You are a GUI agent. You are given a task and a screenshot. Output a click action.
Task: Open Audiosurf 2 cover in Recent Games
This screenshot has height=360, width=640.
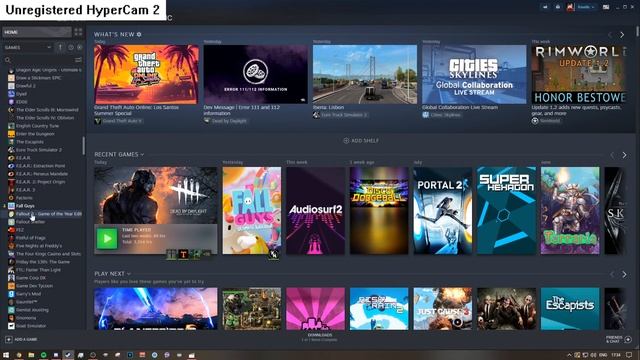tap(316, 210)
